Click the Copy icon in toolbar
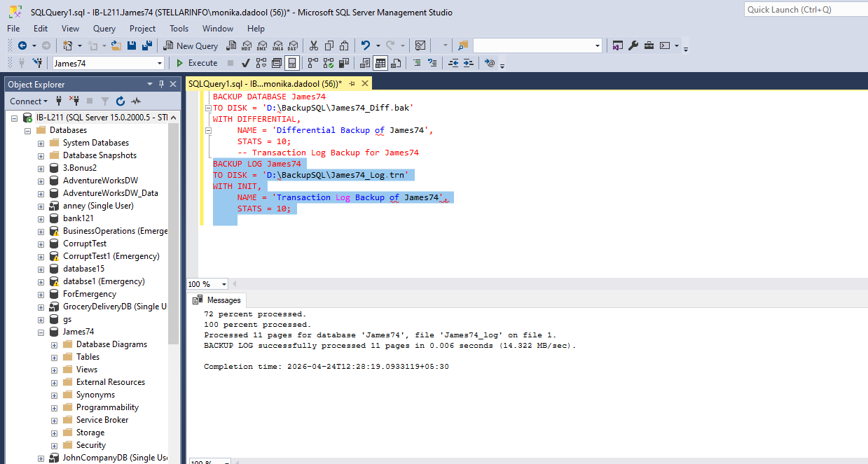The image size is (868, 464). [x=329, y=45]
